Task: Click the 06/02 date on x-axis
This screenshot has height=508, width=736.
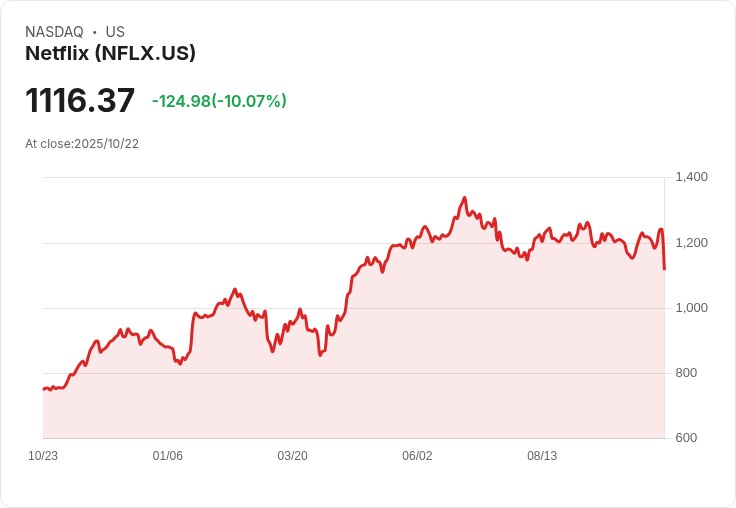Action: 417,456
